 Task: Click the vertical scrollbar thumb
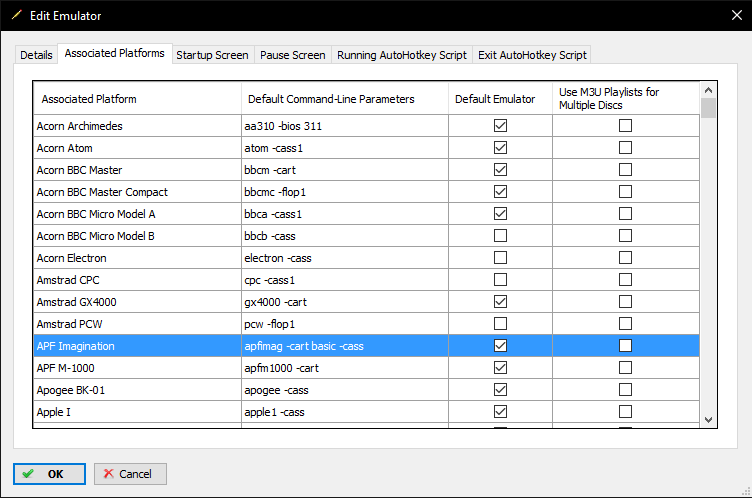point(708,108)
